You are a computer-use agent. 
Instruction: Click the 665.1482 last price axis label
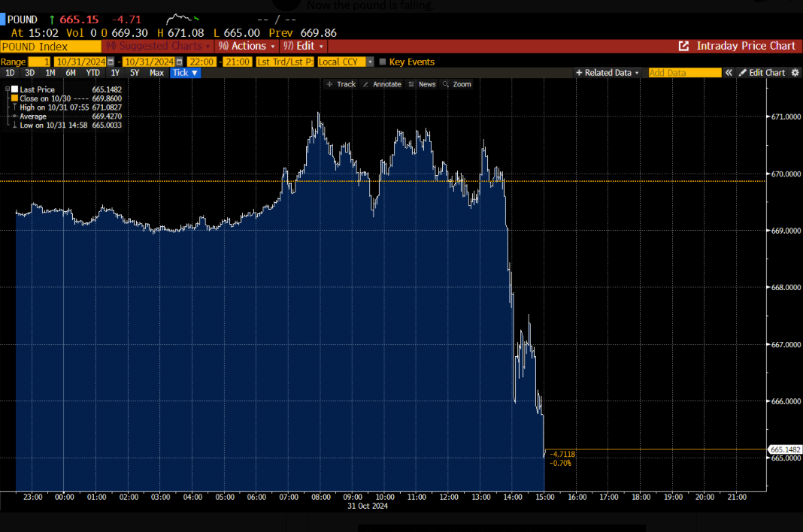(x=785, y=449)
